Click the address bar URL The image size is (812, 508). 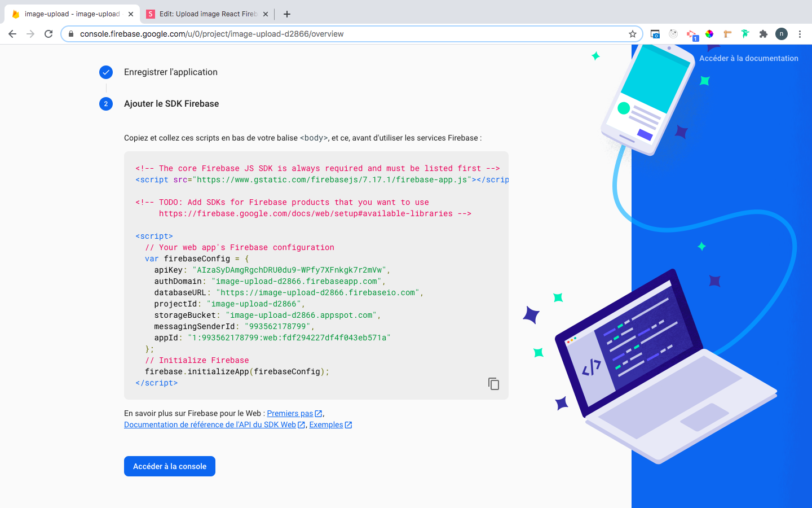tap(211, 34)
